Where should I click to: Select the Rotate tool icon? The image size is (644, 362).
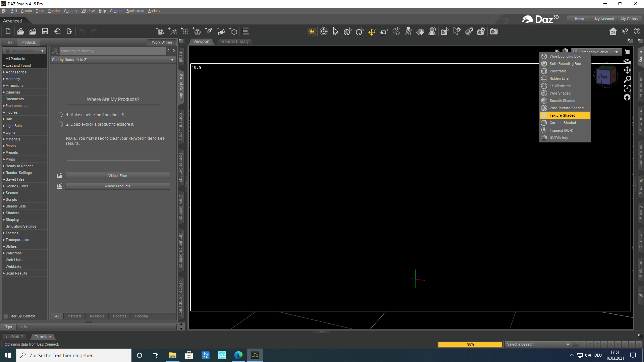point(360,32)
